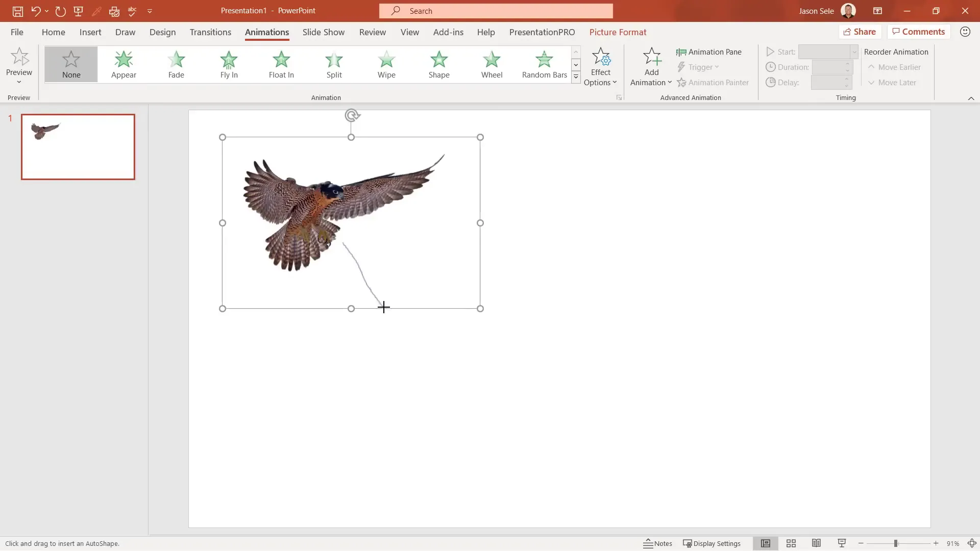Viewport: 980px width, 551px height.
Task: Apply the Float In animation
Action: [281, 64]
